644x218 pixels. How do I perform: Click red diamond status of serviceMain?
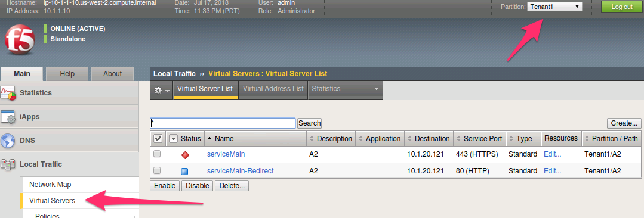[185, 155]
